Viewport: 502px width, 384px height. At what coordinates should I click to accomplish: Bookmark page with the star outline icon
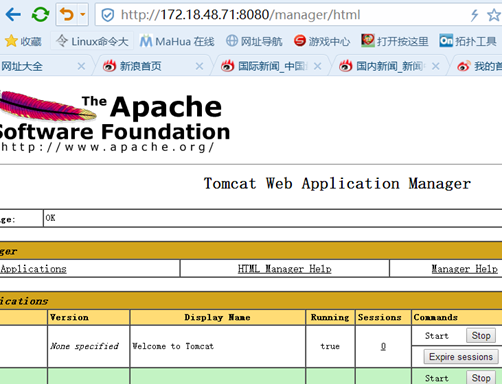click(x=494, y=15)
